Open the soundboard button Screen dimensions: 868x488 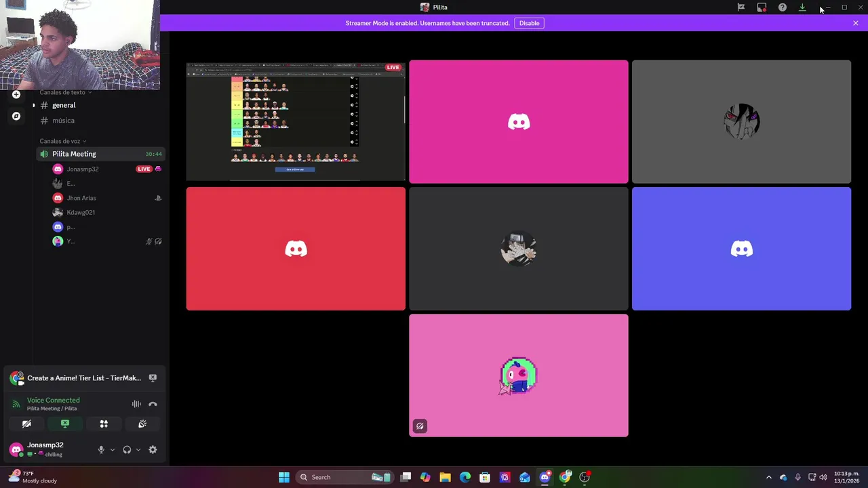click(x=142, y=424)
